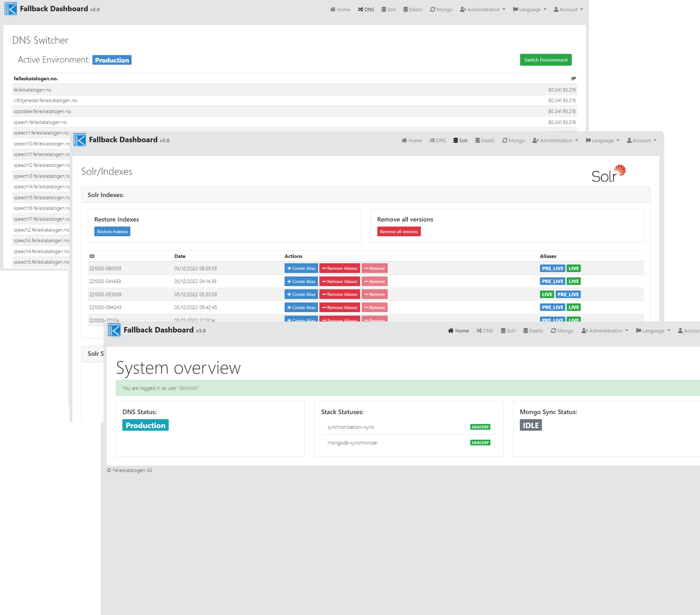Screen dimensions: 700x615
Task: Click the Fallback Dashboard K logo on DNS page
Action: coord(11,9)
